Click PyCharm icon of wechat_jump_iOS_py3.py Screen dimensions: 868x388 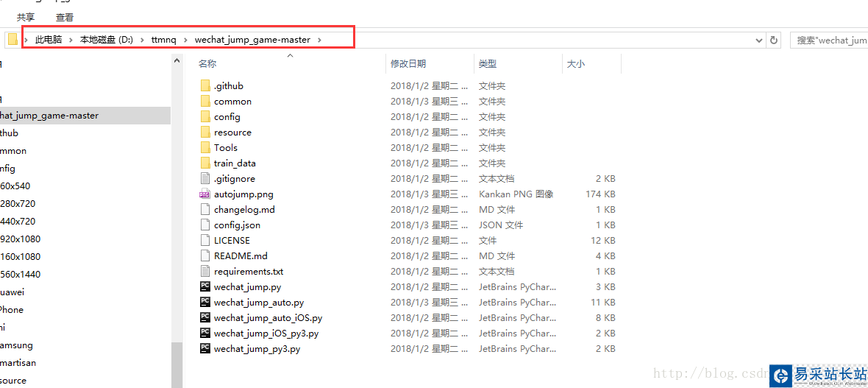tap(205, 334)
